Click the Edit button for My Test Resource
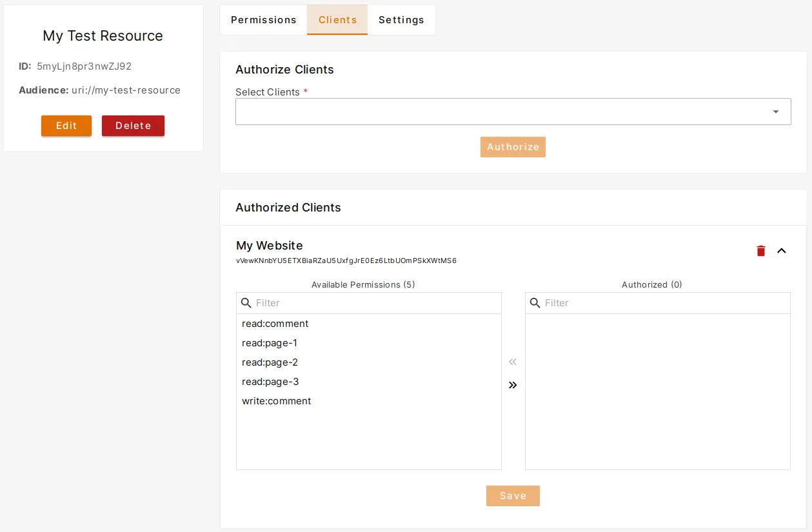This screenshot has height=532, width=812. (x=66, y=126)
